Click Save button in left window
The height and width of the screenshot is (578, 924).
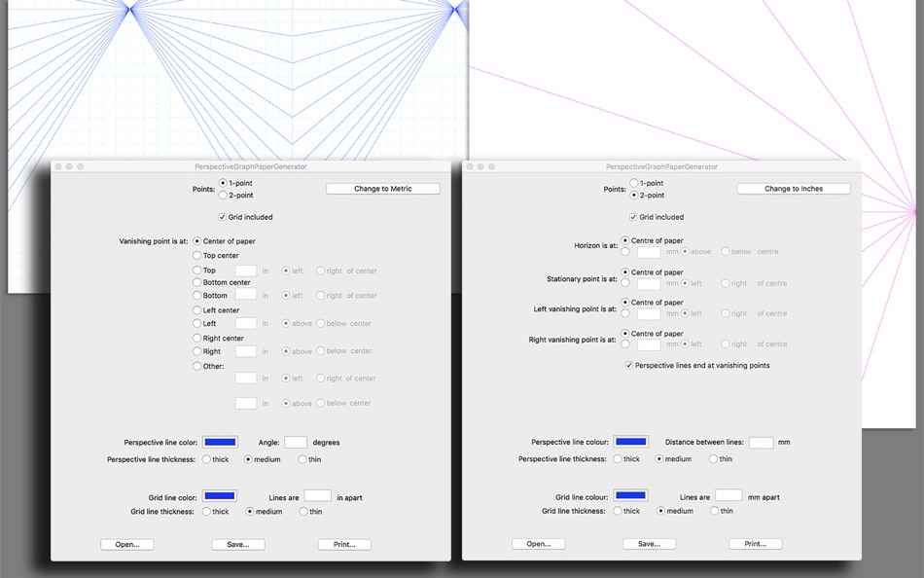point(238,544)
